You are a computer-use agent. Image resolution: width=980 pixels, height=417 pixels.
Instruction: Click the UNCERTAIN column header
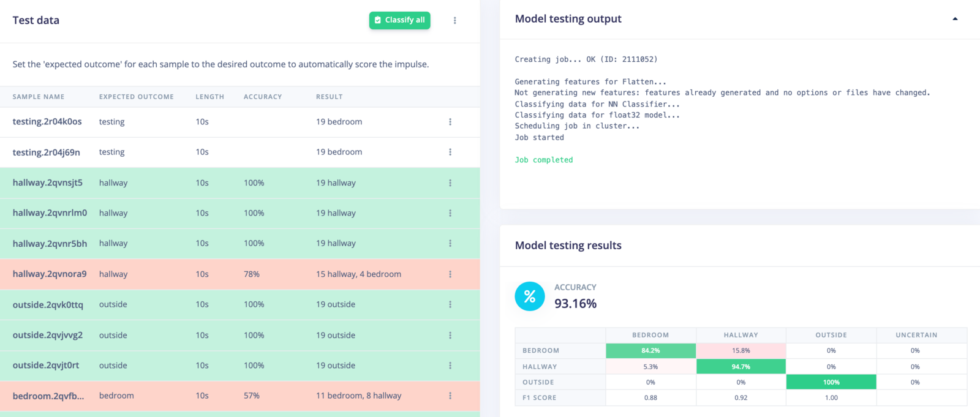[x=916, y=335]
